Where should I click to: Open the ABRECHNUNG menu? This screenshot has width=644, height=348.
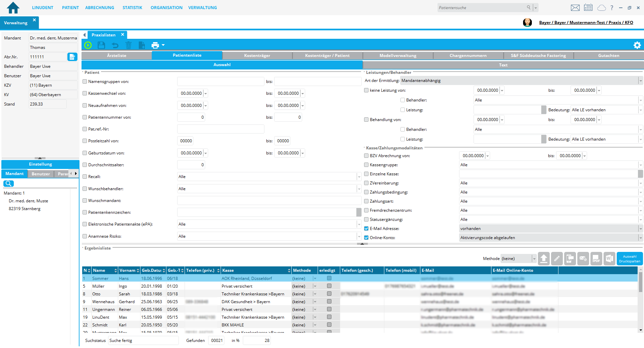tap(99, 7)
